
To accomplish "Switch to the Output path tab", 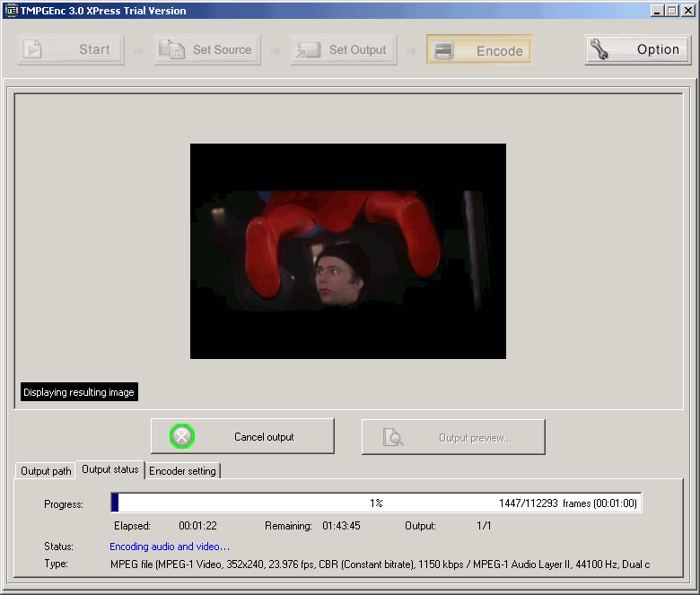I will point(46,471).
